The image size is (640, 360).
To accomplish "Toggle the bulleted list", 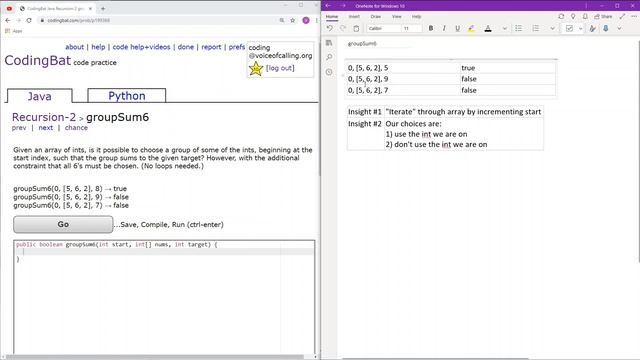I will (x=518, y=28).
